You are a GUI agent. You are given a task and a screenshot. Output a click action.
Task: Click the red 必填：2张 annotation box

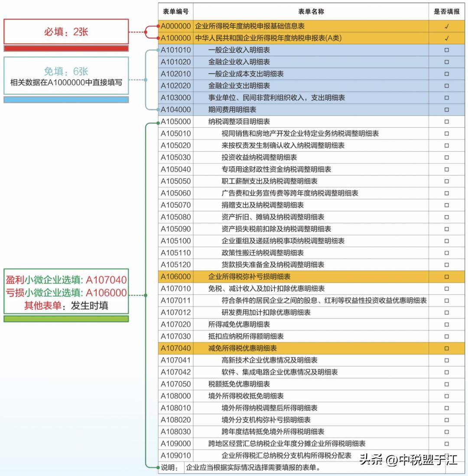pyautogui.click(x=66, y=31)
